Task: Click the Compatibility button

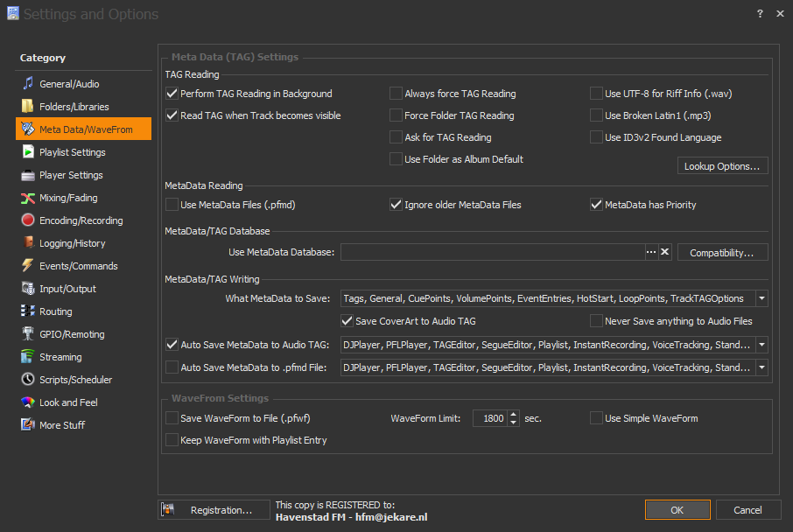Action: coord(722,252)
